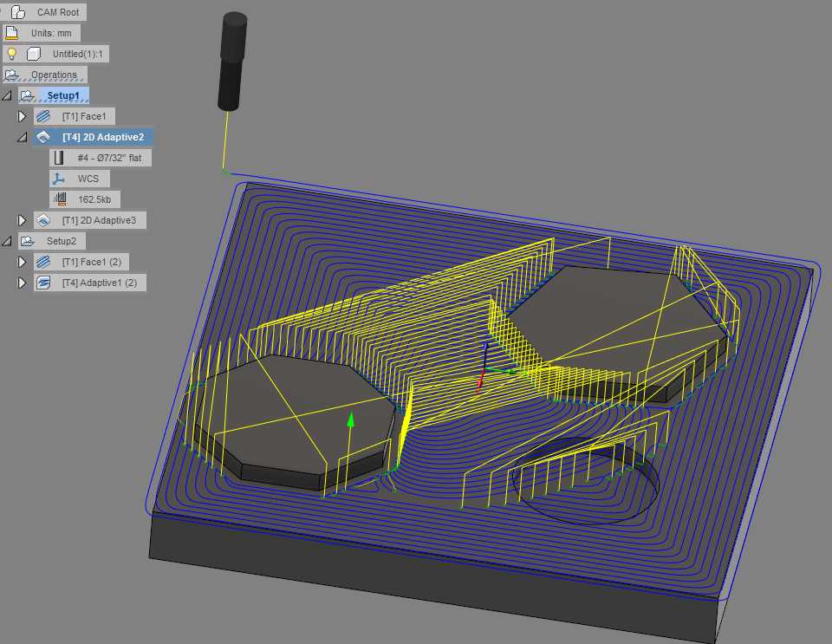This screenshot has height=644, width=832.
Task: Click the Face1 (2) facing operation icon
Action: coord(43,262)
